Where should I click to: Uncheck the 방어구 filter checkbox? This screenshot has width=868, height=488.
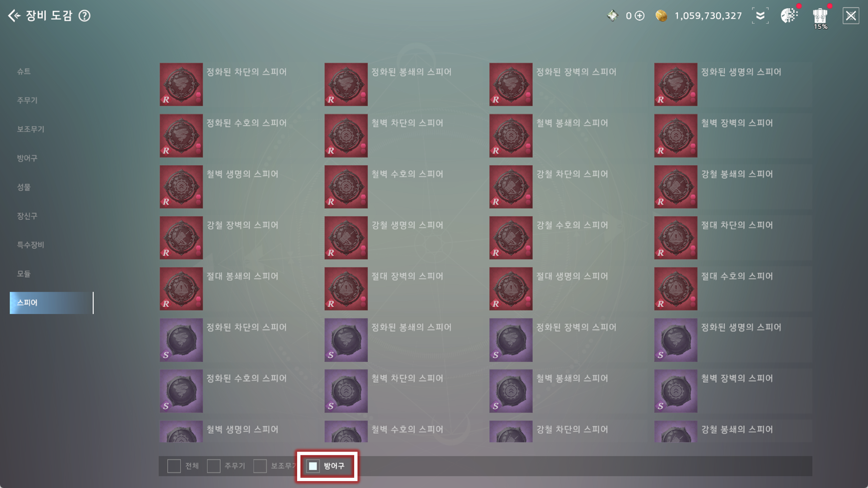pyautogui.click(x=313, y=466)
